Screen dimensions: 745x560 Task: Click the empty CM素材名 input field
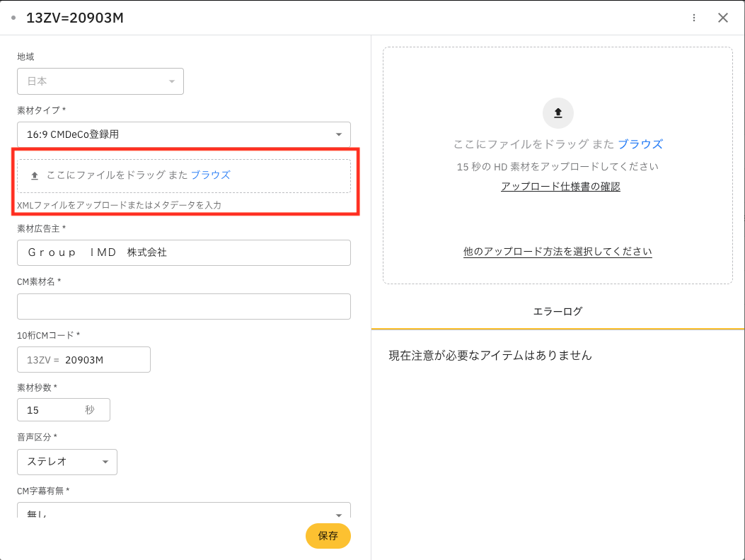pyautogui.click(x=183, y=306)
